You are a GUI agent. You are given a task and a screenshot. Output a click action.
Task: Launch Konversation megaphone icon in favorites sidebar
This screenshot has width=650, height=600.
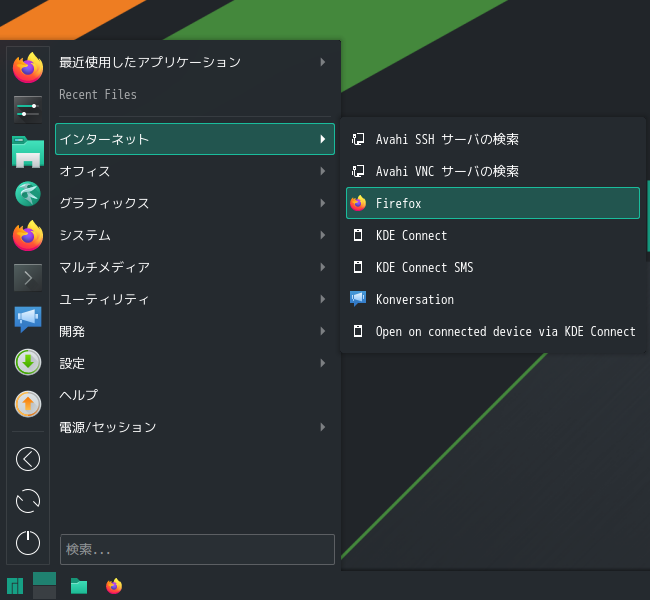28,319
